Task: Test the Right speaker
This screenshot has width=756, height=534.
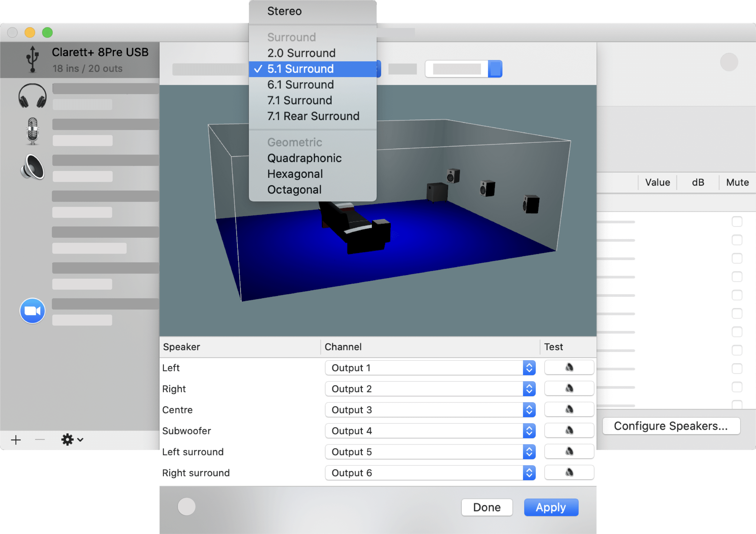Action: [x=569, y=389]
